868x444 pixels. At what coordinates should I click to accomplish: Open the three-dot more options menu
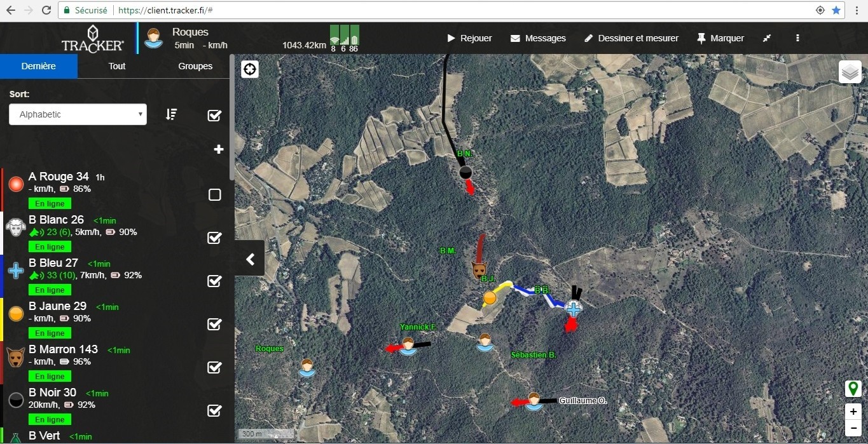[x=797, y=38]
